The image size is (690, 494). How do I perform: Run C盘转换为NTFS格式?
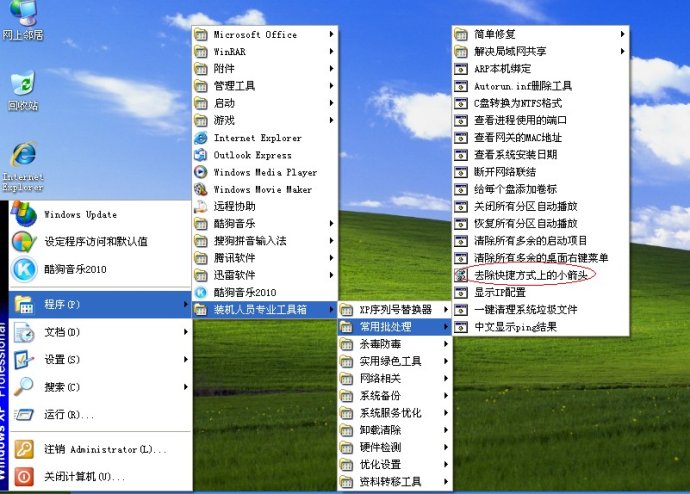click(541, 103)
